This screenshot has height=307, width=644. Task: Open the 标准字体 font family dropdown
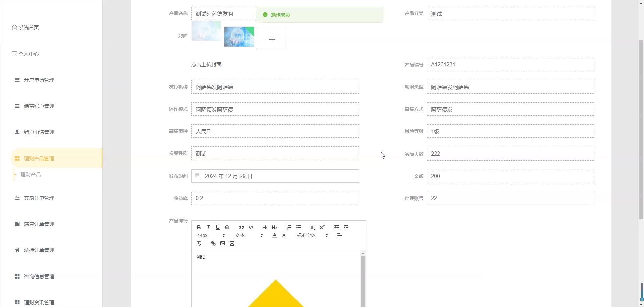[x=312, y=235]
